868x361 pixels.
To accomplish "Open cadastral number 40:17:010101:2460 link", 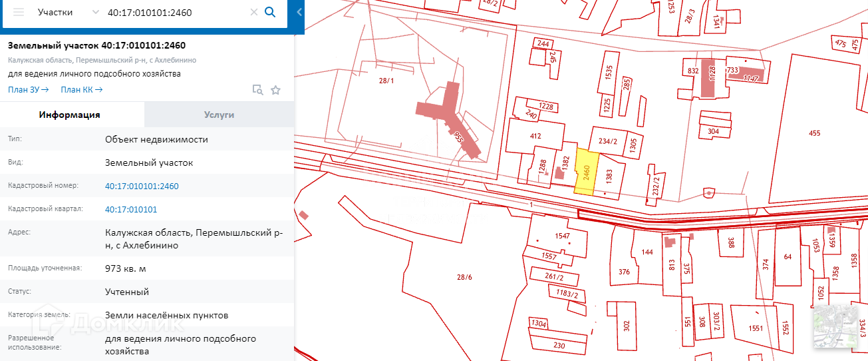I will (x=142, y=186).
